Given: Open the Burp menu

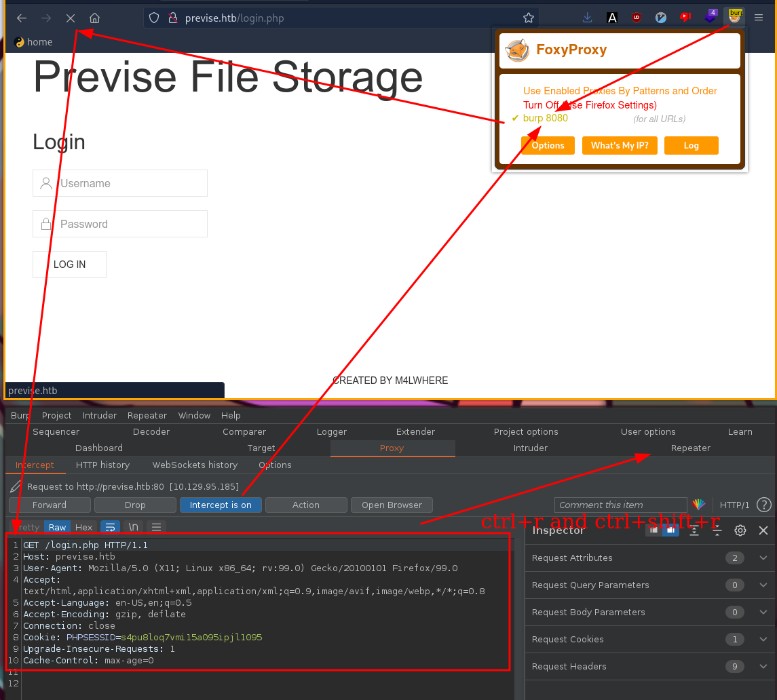Looking at the screenshot, I should tap(20, 415).
